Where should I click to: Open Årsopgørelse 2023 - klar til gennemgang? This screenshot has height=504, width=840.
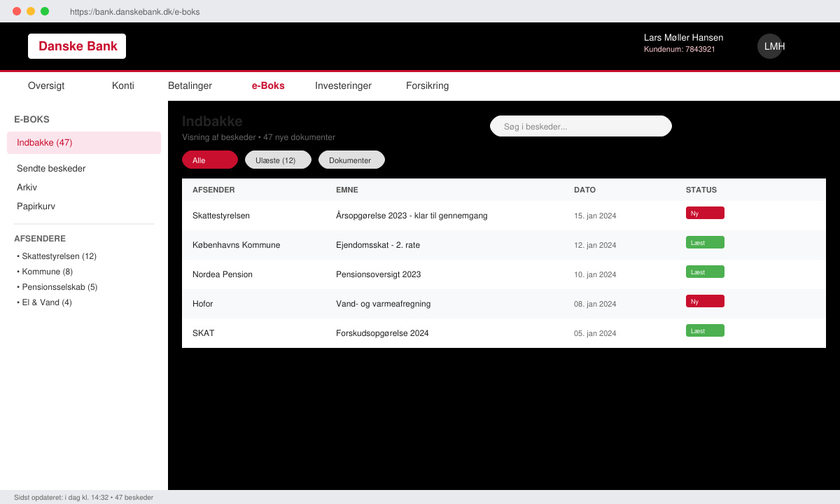412,216
